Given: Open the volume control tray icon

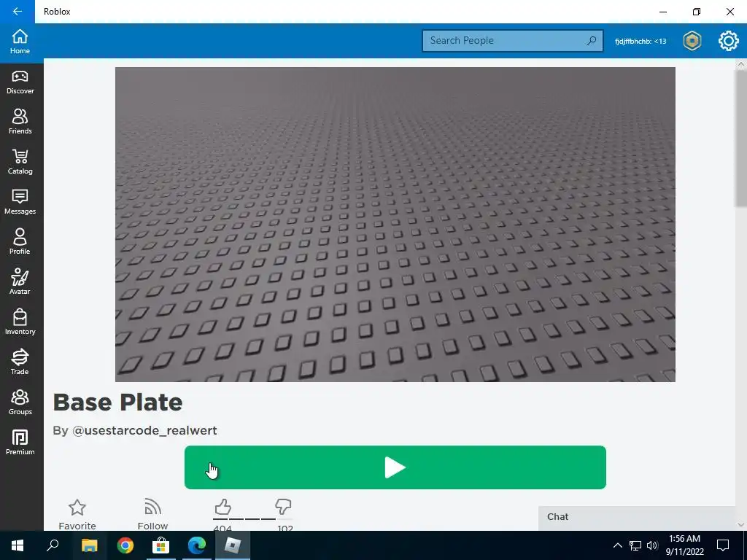Looking at the screenshot, I should point(652,545).
